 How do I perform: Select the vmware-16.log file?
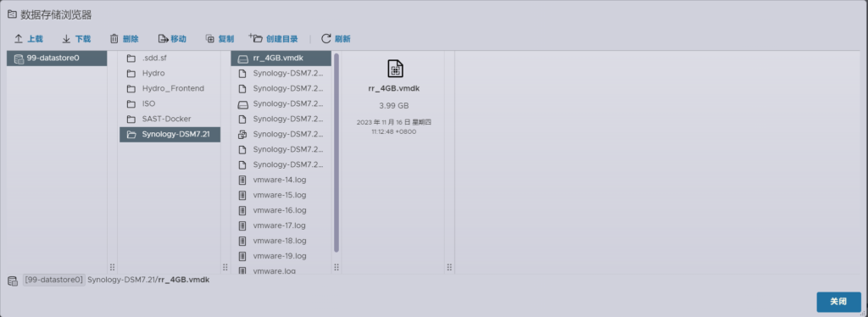point(281,210)
